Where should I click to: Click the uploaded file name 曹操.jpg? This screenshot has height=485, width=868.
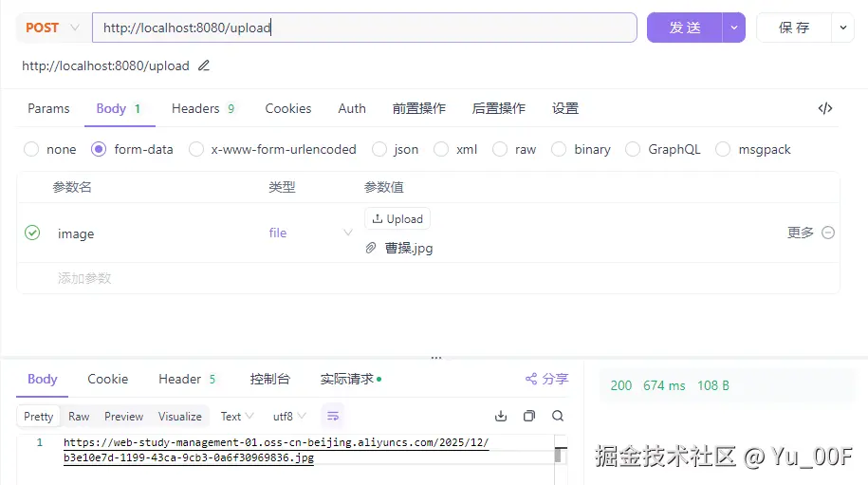pos(409,248)
